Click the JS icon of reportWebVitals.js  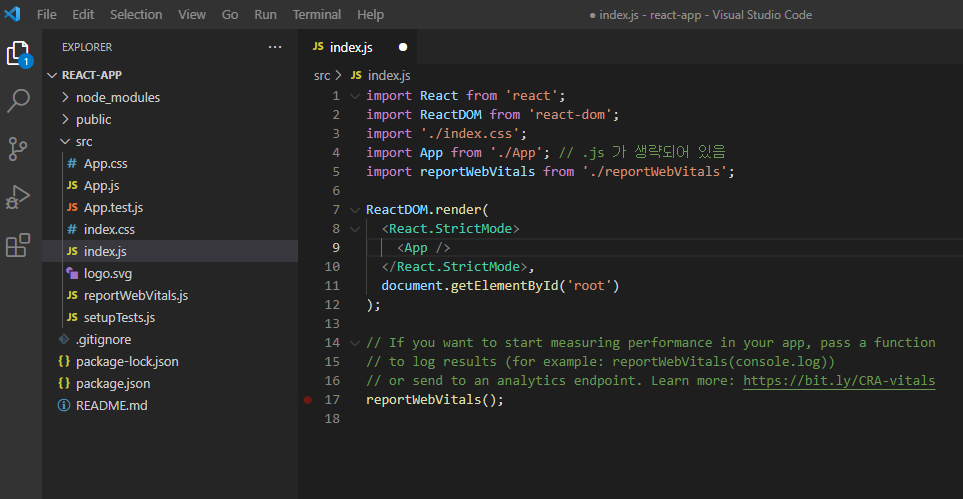(72, 296)
